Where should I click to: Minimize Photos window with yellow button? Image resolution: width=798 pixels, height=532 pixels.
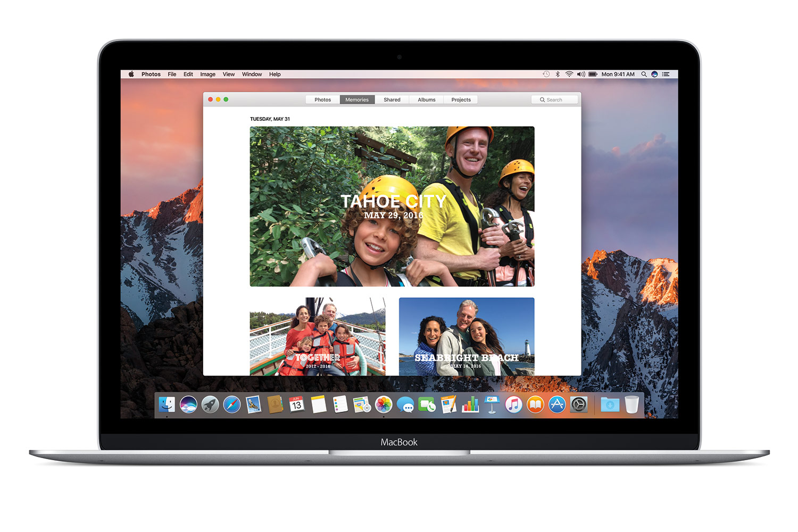click(218, 99)
